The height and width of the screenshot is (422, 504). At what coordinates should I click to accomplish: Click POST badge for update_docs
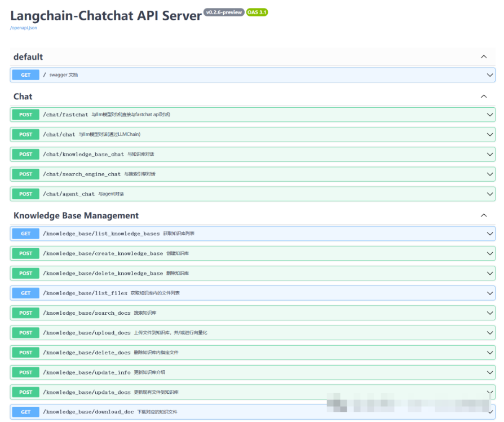click(x=26, y=393)
